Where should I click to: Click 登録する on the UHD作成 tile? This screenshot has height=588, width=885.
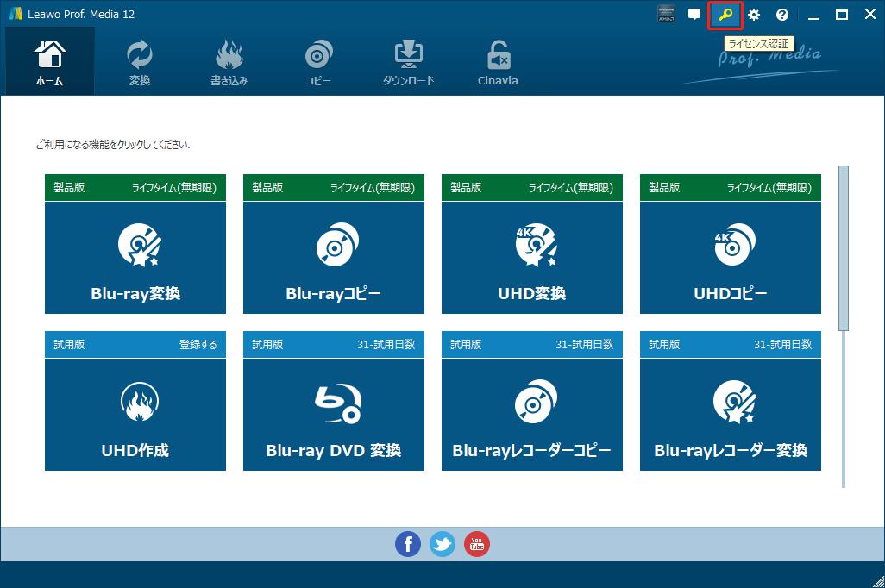point(198,344)
